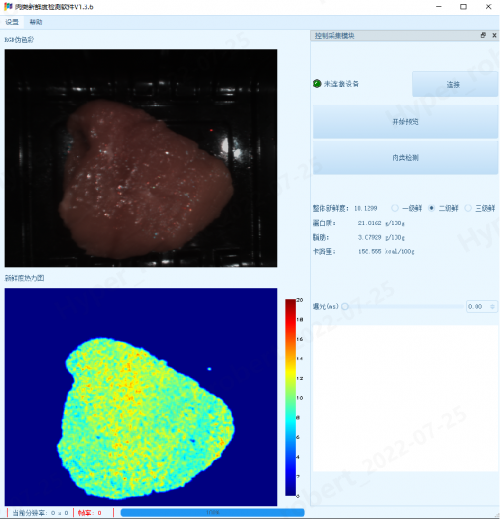Viewport: 500px width, 519px height.
Task: Click the RGB pseudo-color meat image
Action: click(x=141, y=158)
